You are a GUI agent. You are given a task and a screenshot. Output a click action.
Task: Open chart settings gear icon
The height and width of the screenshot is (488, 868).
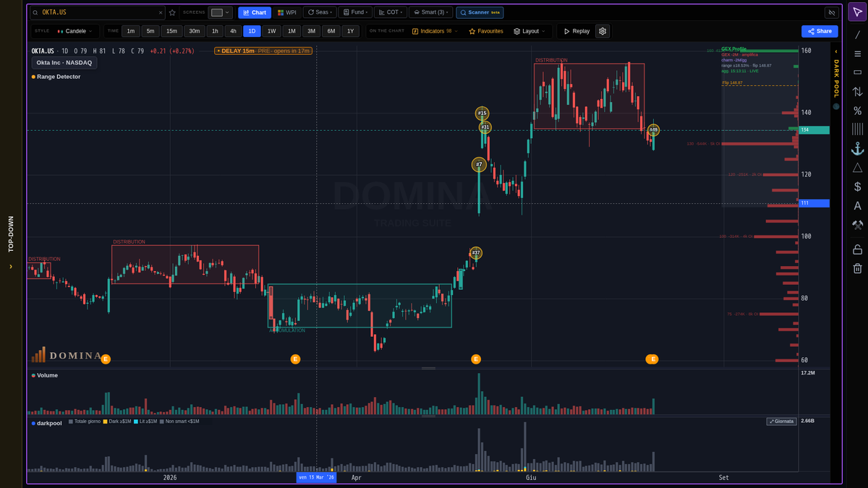tap(603, 31)
